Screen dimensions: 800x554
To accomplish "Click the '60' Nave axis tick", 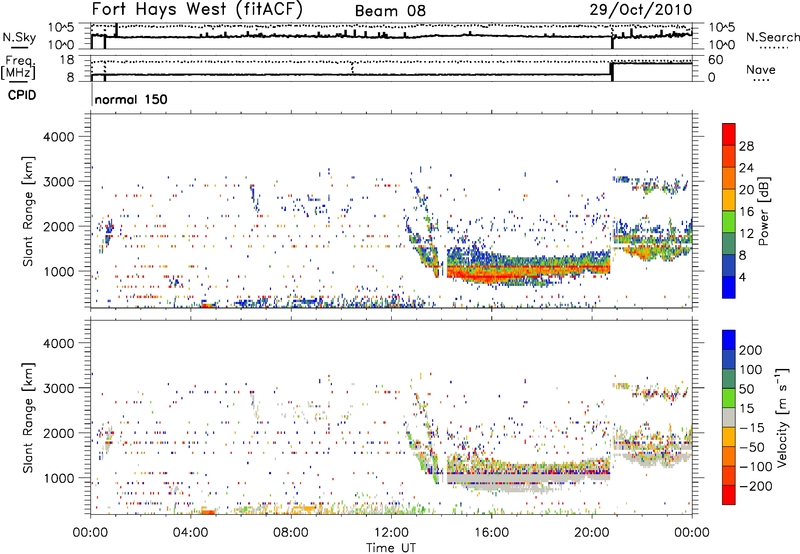I will click(x=715, y=60).
